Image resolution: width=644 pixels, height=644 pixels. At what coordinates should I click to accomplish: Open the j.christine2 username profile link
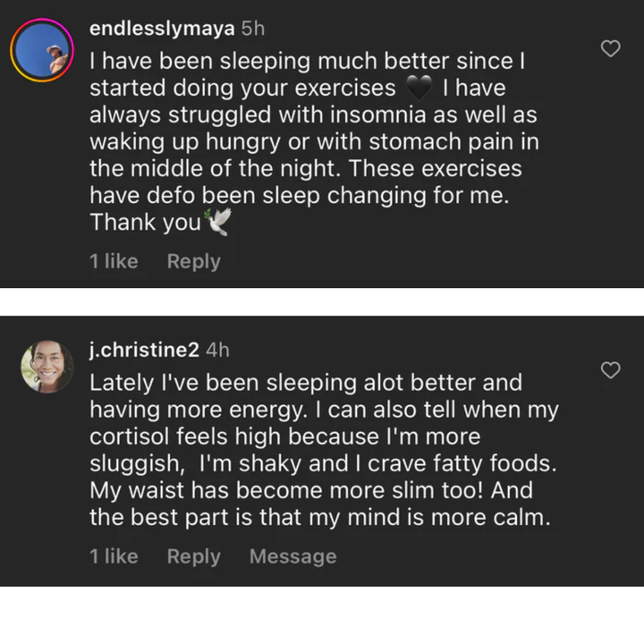145,351
